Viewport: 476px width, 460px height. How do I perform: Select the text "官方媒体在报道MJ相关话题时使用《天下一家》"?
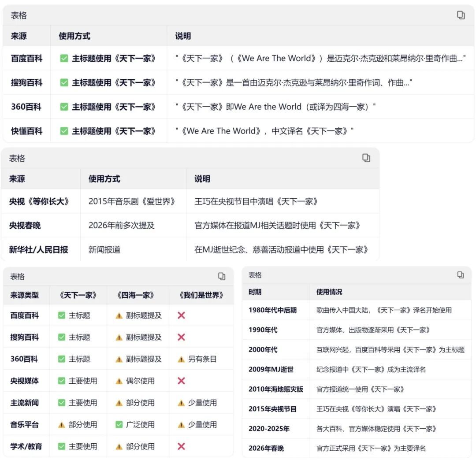277,226
